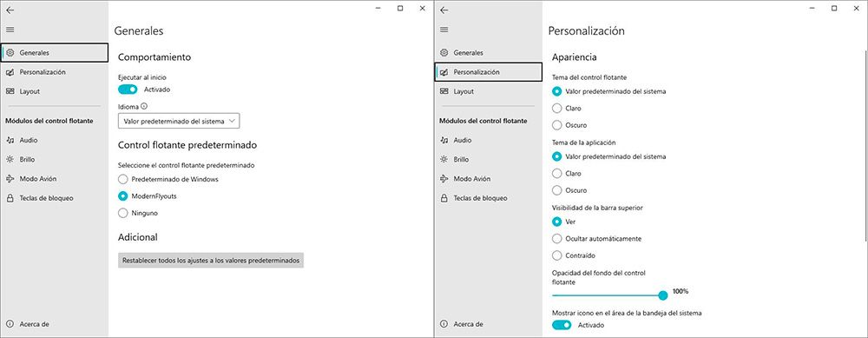This screenshot has height=338, width=868.
Task: Click Modo Avión plane icon in left window
Action: (10, 179)
